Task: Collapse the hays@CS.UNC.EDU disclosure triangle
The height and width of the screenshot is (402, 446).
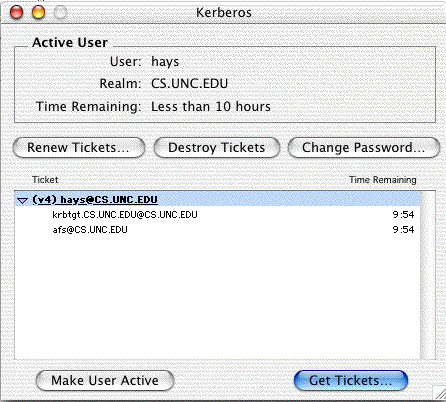Action: click(x=22, y=200)
